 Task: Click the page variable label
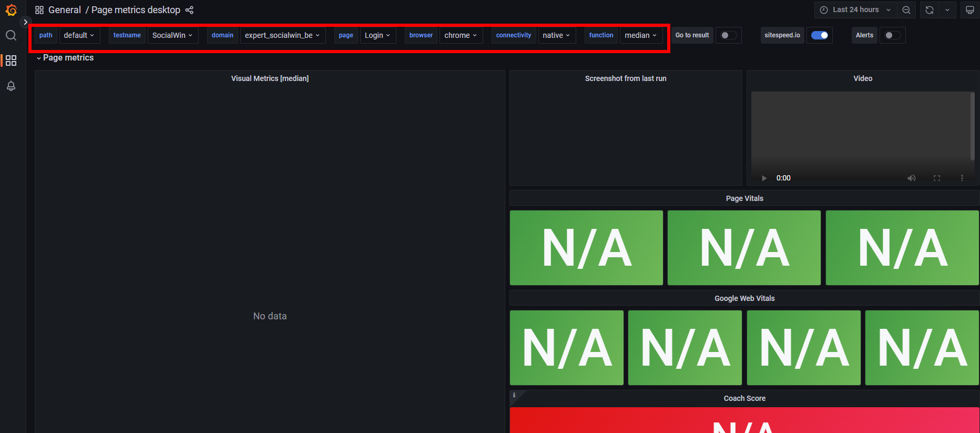346,35
